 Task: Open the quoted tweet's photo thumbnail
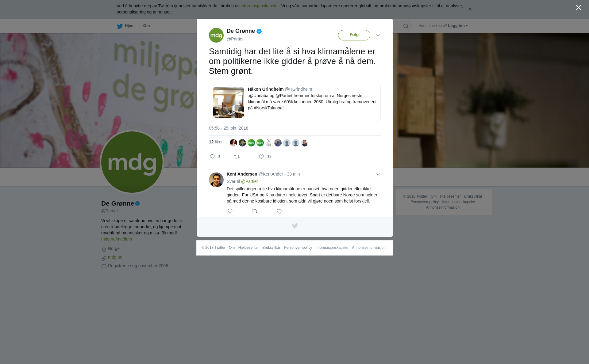[x=229, y=102]
